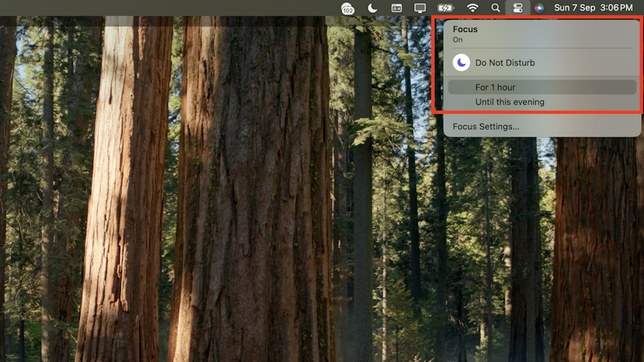Open the screen mirroring display icon
This screenshot has height=362, width=644.
pyautogui.click(x=420, y=8)
